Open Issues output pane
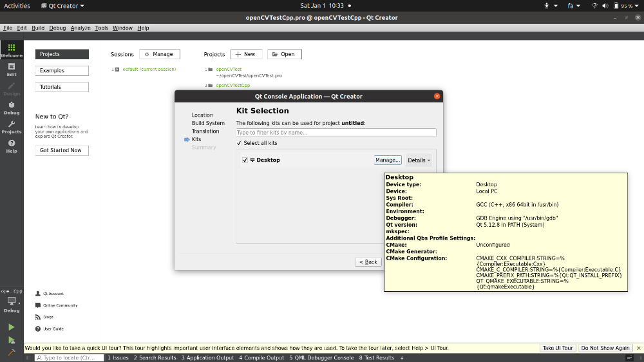 (x=118, y=358)
